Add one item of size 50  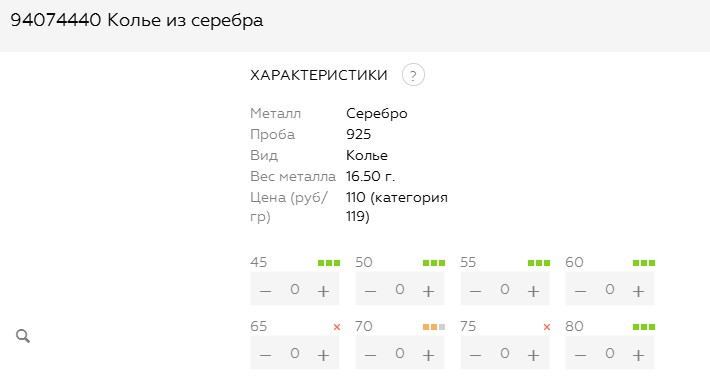point(428,291)
